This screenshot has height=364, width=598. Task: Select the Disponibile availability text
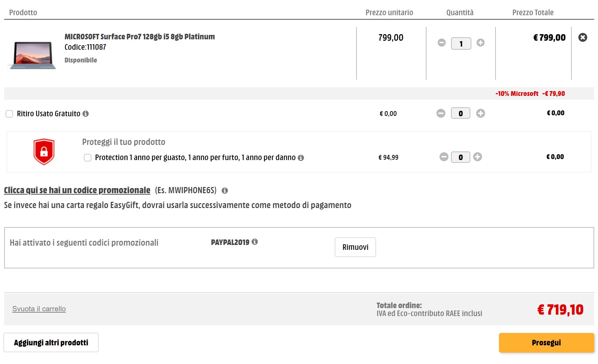[x=81, y=60]
